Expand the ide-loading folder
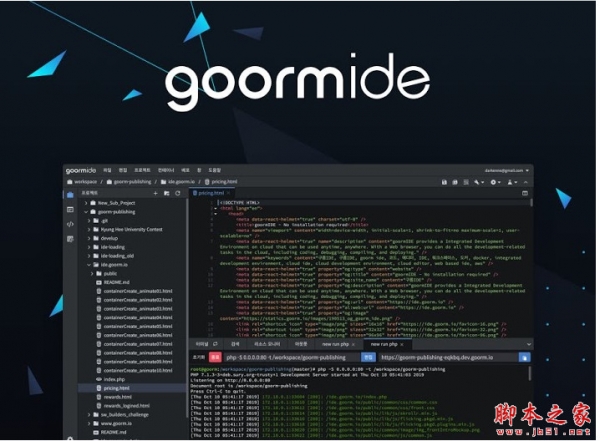This screenshot has width=600, height=441. 89,247
